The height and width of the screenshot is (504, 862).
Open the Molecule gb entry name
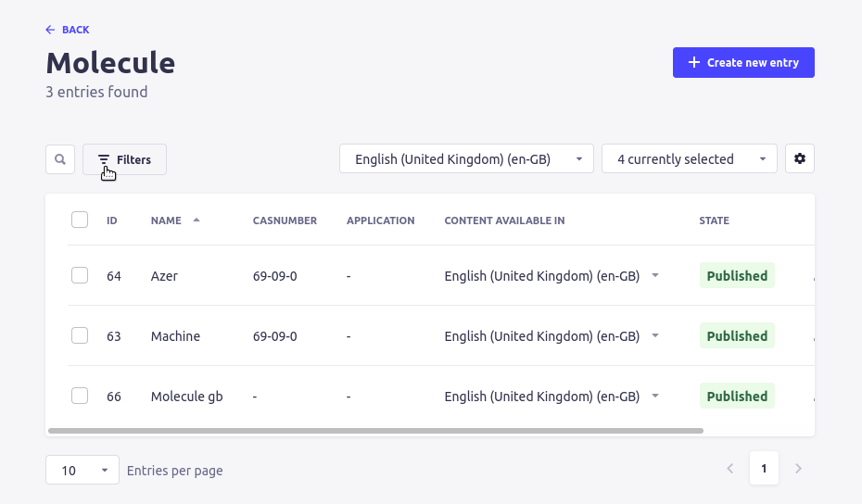(187, 397)
